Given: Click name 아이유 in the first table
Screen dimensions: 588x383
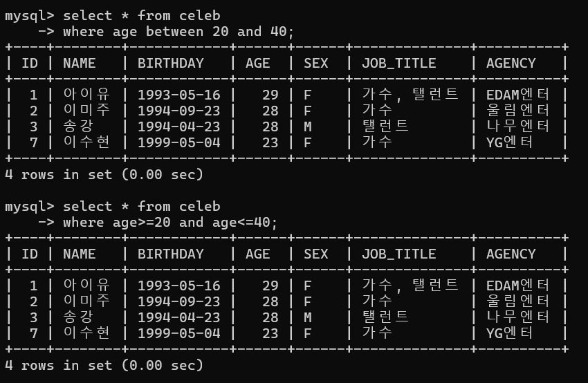Looking at the screenshot, I should point(86,95).
